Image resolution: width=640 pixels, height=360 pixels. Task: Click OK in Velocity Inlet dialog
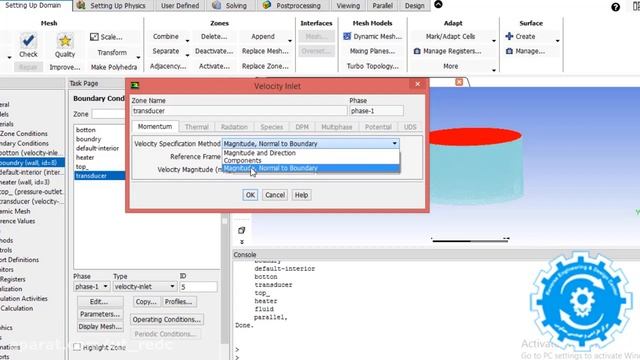click(250, 195)
